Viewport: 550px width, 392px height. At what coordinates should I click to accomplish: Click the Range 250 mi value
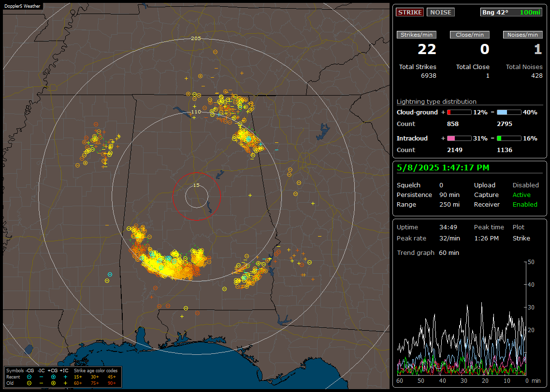(449, 205)
